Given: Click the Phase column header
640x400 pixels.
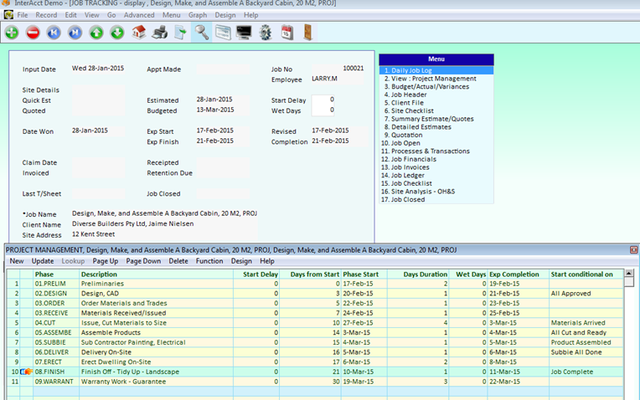Looking at the screenshot, I should (56, 274).
